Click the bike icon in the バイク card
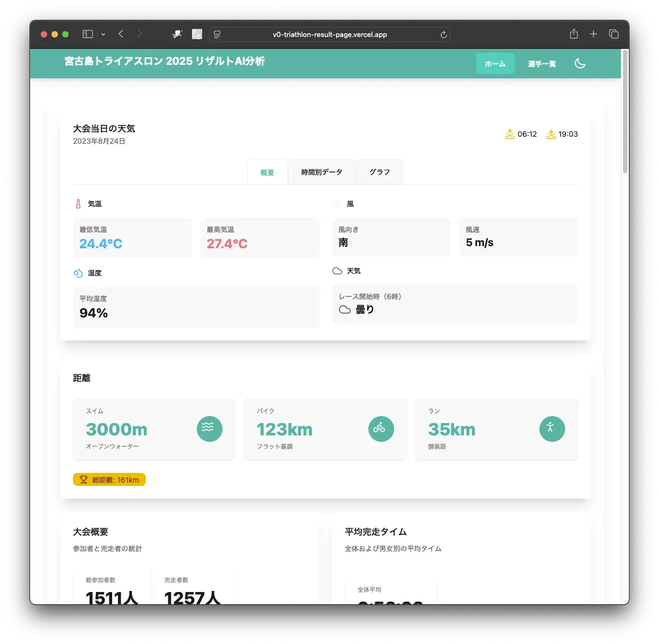Viewport: 659px width, 644px height. pyautogui.click(x=381, y=429)
